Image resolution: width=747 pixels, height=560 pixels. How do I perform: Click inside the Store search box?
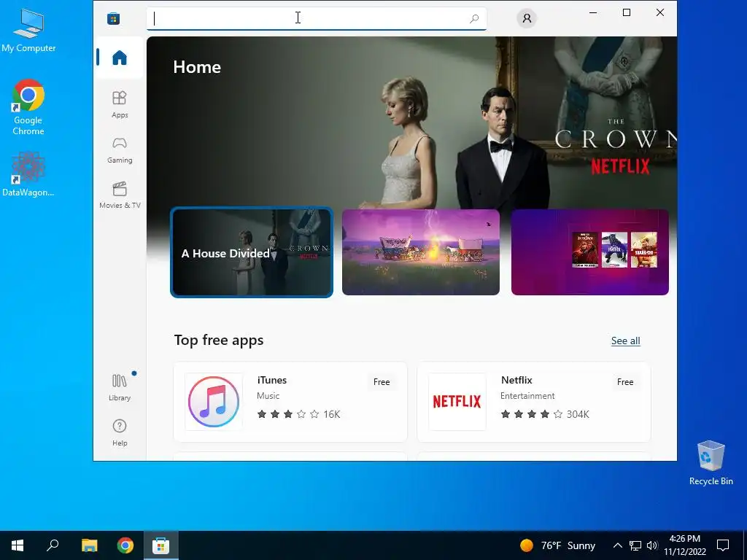point(317,18)
